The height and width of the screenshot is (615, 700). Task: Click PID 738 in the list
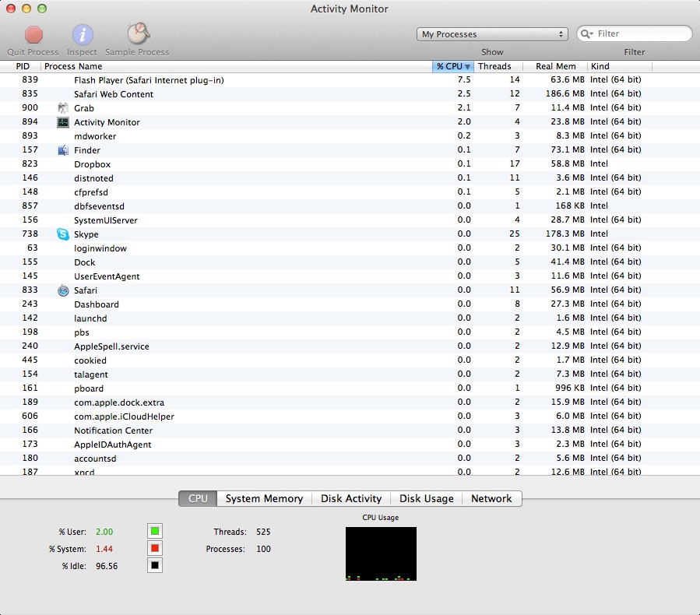click(x=30, y=234)
